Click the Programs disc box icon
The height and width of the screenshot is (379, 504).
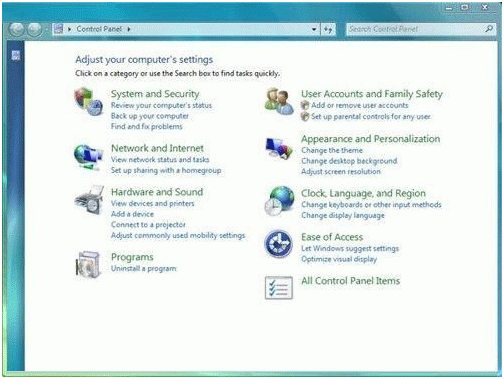click(x=88, y=264)
